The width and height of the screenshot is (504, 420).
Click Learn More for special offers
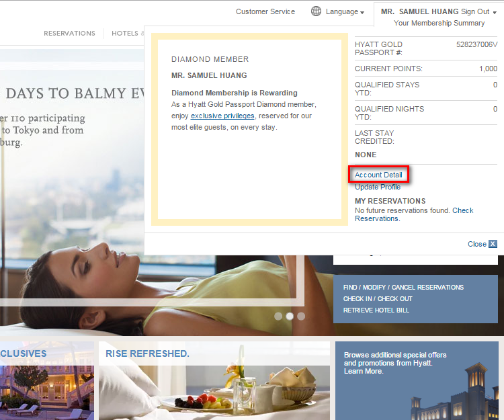click(x=363, y=371)
